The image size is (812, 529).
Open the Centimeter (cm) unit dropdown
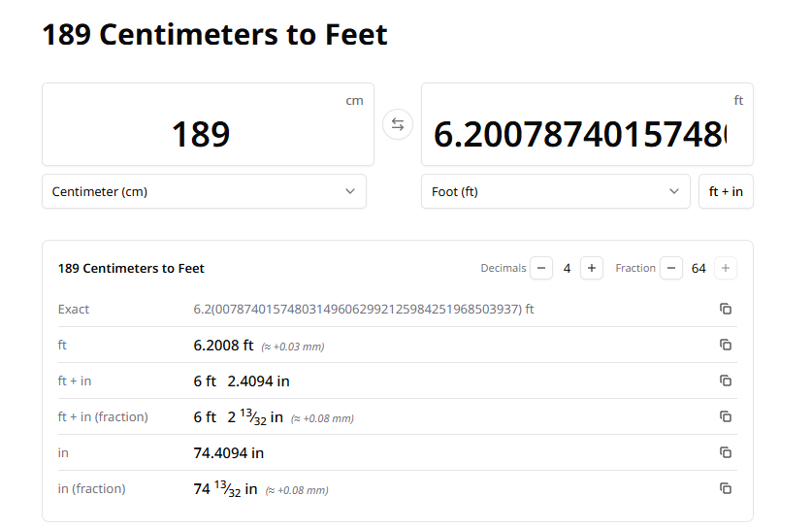coord(204,192)
